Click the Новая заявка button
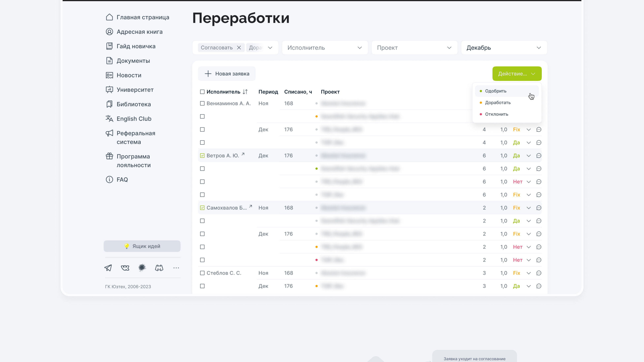Viewport: 644px width, 362px height. coord(227,74)
